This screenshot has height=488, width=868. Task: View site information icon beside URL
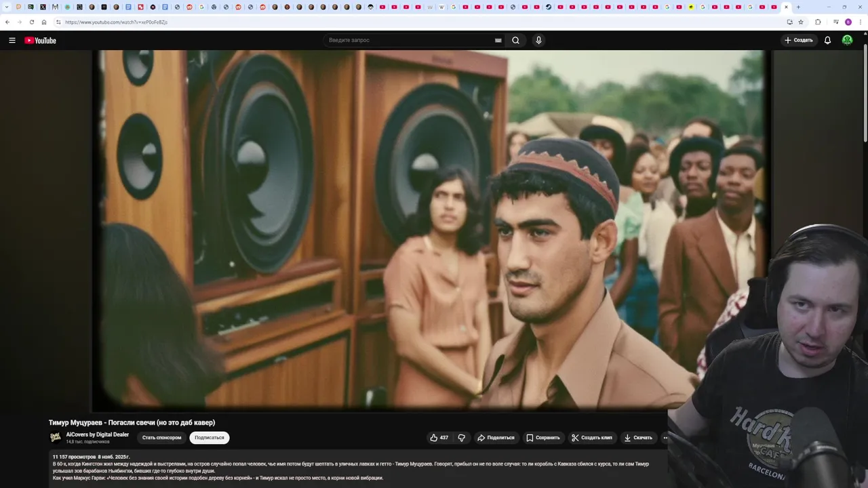pyautogui.click(x=58, y=22)
